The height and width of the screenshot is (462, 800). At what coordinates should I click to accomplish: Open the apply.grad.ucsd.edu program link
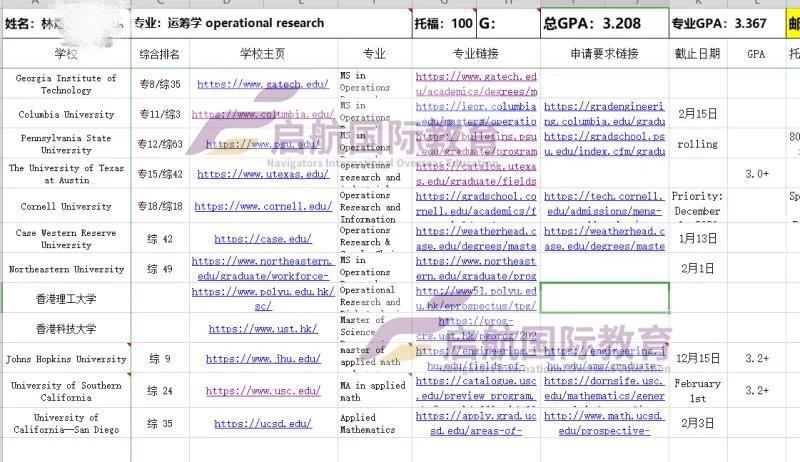(x=476, y=423)
